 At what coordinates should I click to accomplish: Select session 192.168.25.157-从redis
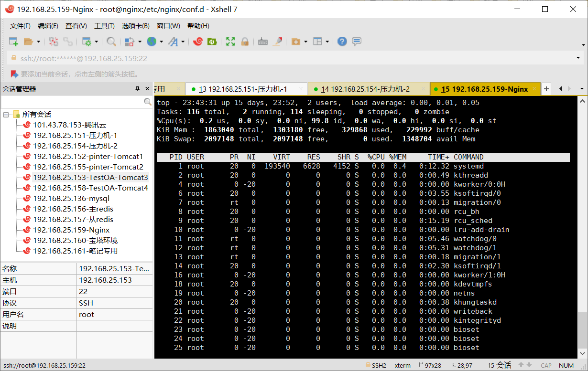point(73,220)
